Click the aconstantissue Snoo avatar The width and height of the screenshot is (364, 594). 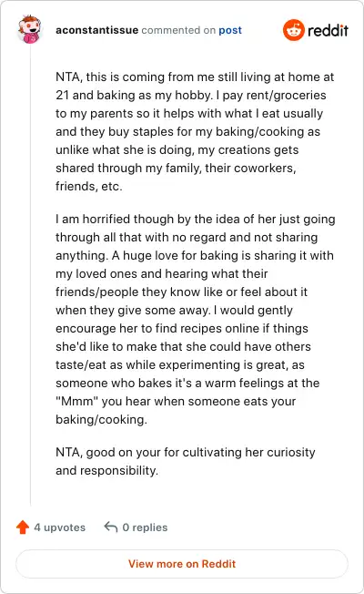click(x=29, y=29)
